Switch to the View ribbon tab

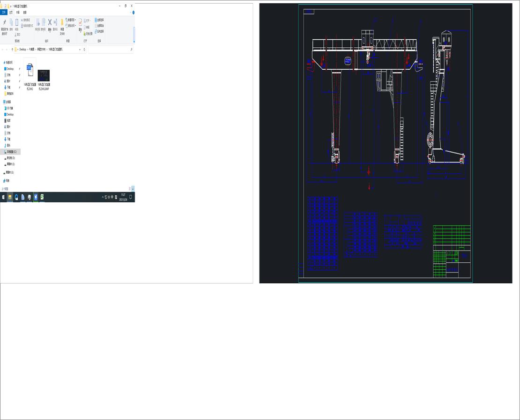[25, 13]
